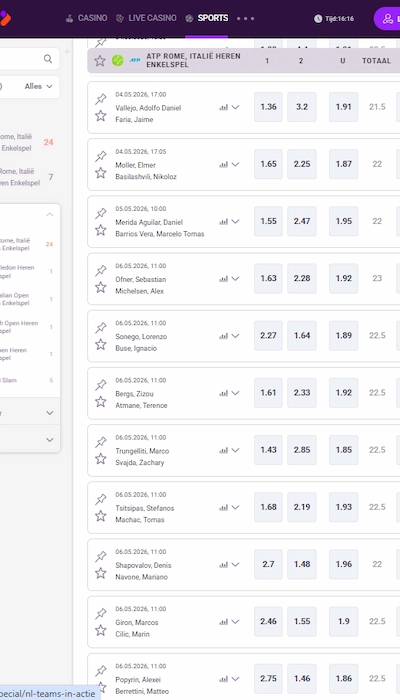The height and width of the screenshot is (700, 400).
Task: Bet on Berrettini at odds 1.46
Action: pyautogui.click(x=302, y=679)
